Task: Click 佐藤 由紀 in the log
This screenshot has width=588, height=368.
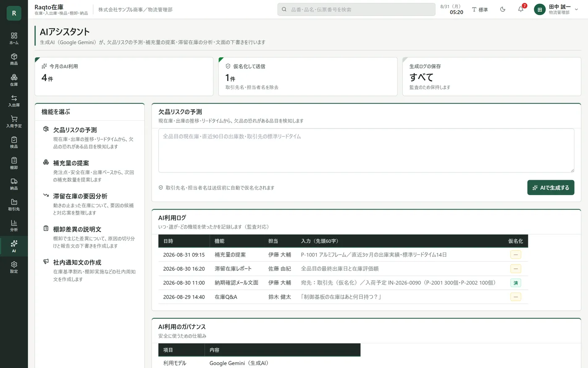Action: 280,269
